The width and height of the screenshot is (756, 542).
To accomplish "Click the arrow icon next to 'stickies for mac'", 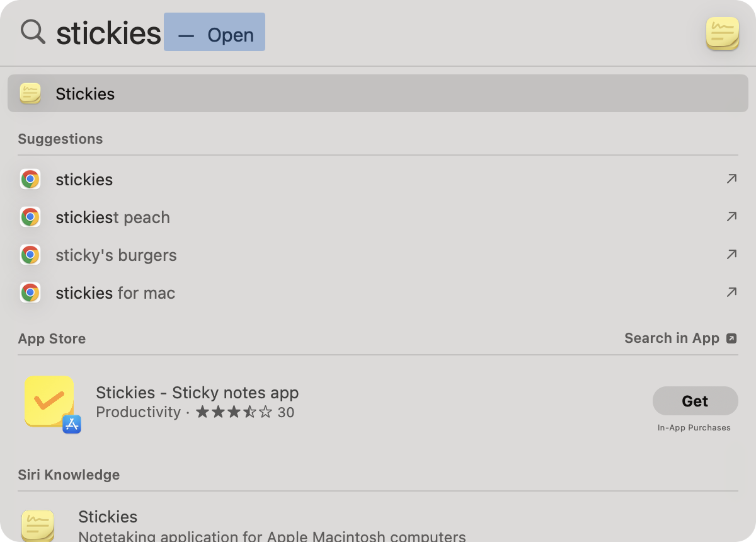I will click(x=731, y=292).
